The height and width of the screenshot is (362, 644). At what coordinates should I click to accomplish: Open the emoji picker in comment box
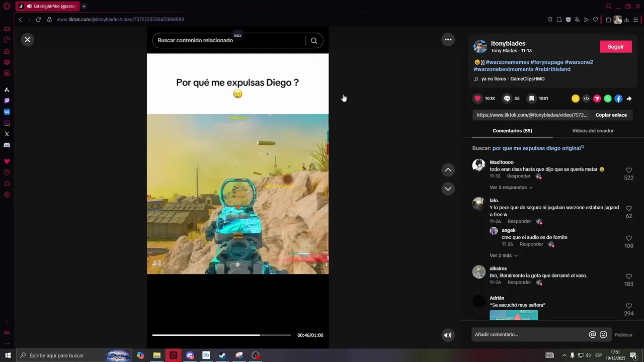click(603, 335)
